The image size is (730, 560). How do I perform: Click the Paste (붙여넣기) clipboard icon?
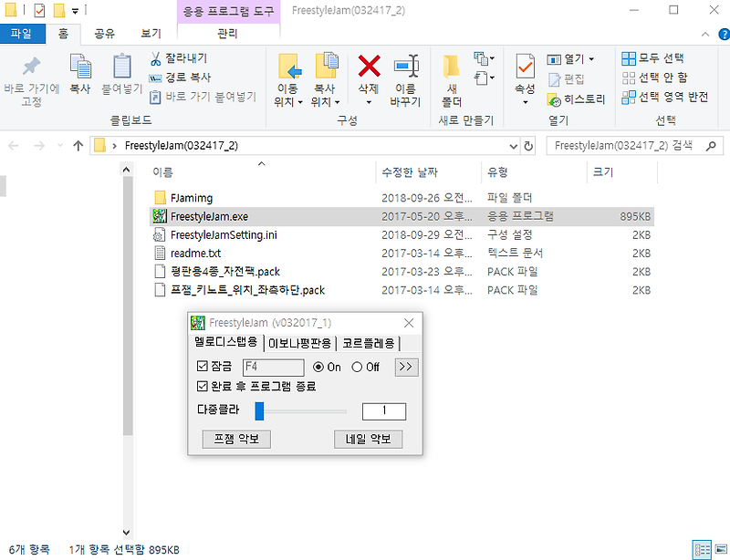tap(122, 66)
